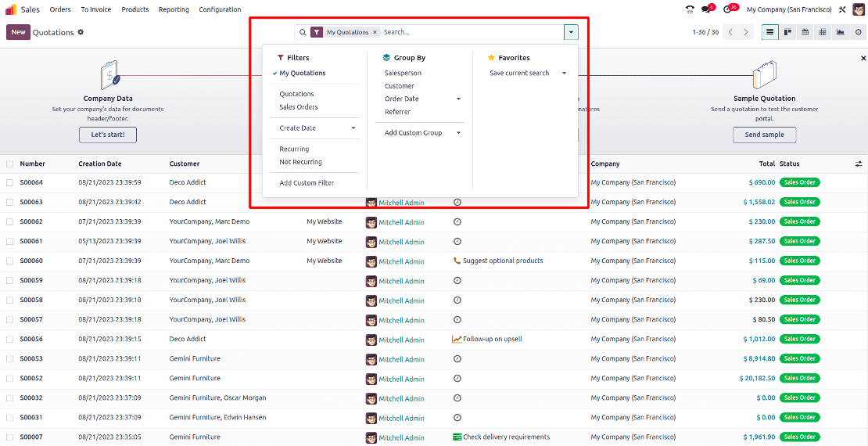The width and height of the screenshot is (868, 446).
Task: Select the Sales Orders filter
Action: tap(299, 107)
